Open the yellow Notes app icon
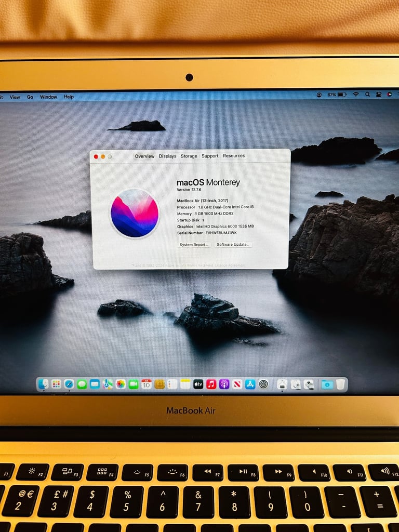 185,384
